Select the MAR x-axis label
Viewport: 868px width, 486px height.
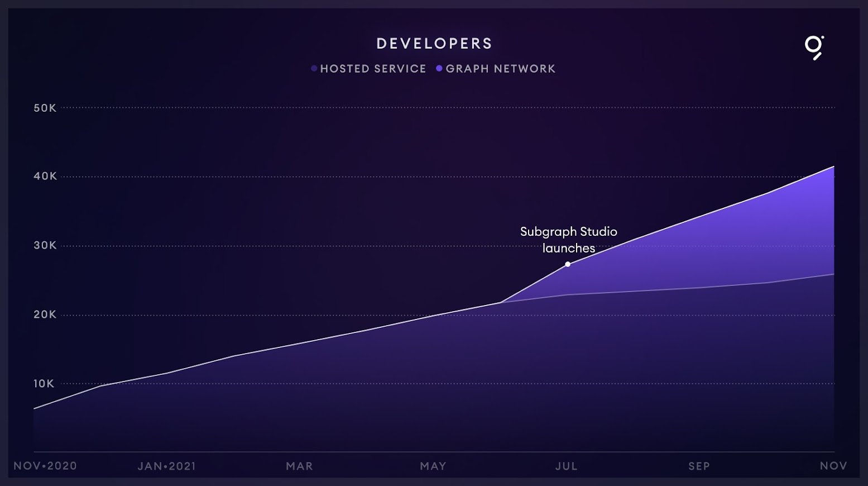click(299, 466)
